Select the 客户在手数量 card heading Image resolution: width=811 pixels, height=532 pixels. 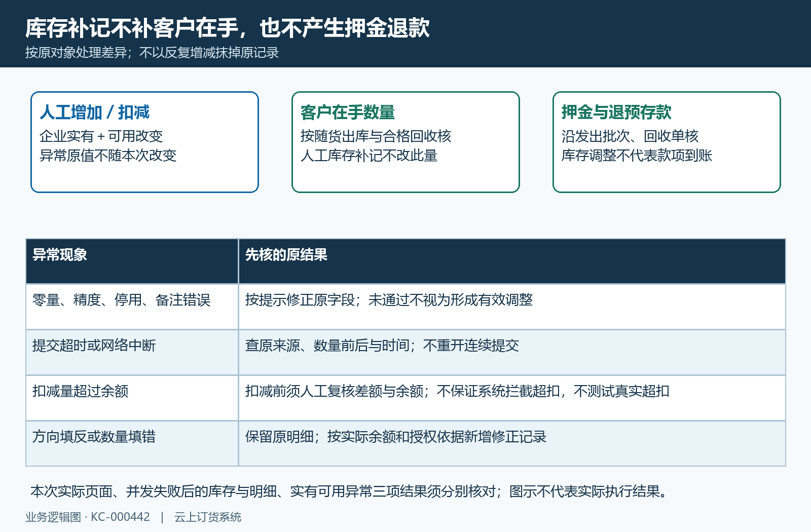(x=348, y=112)
